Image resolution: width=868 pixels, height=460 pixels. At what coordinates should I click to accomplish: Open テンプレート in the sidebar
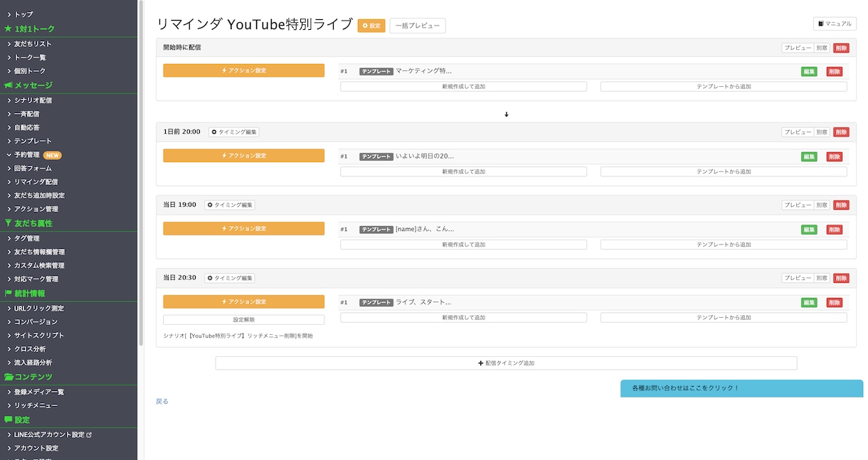click(33, 141)
